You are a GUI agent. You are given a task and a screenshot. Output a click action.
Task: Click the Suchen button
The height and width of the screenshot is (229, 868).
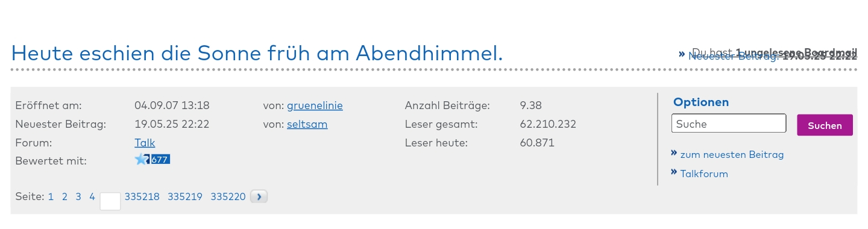coord(825,125)
